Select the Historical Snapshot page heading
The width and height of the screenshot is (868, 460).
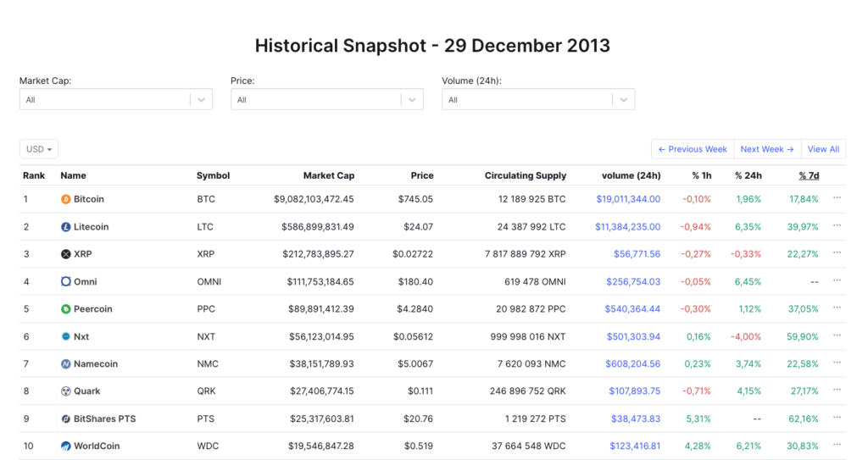coord(432,46)
